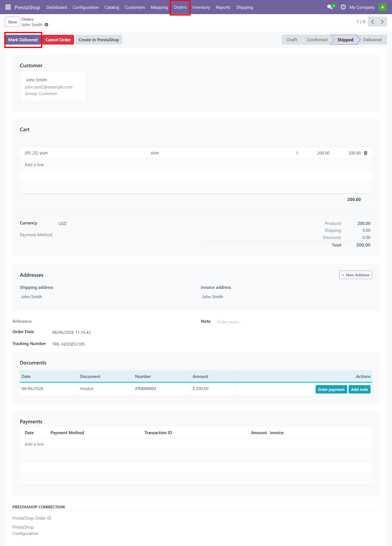Open the activities clock icon
The image size is (392, 546).
click(343, 7)
